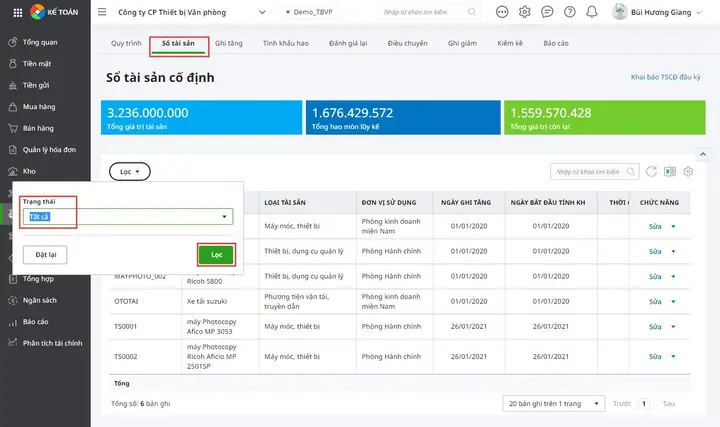Image resolution: width=720 pixels, height=427 pixels.
Task: Toggle the hamburger sidebar menu
Action: [102, 12]
